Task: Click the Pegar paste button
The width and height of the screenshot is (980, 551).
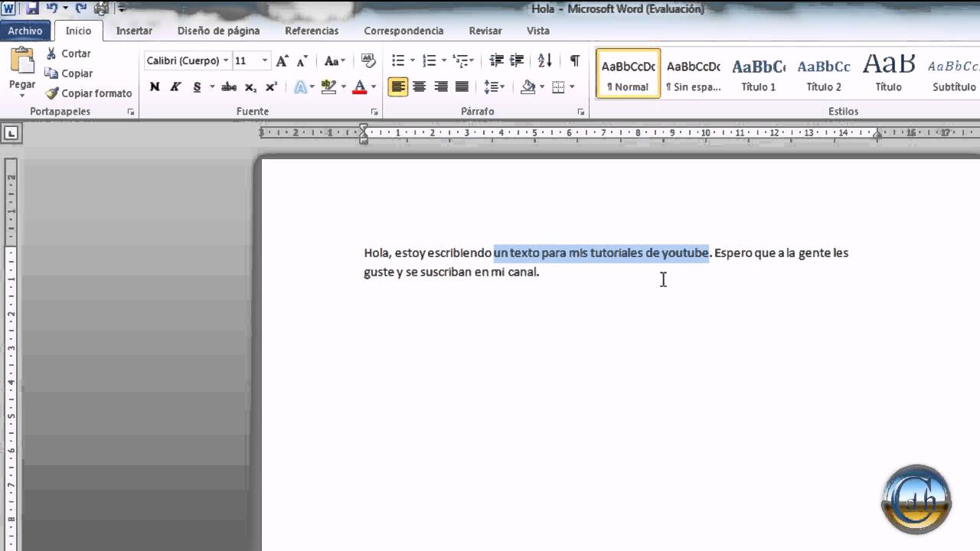Action: point(22,69)
